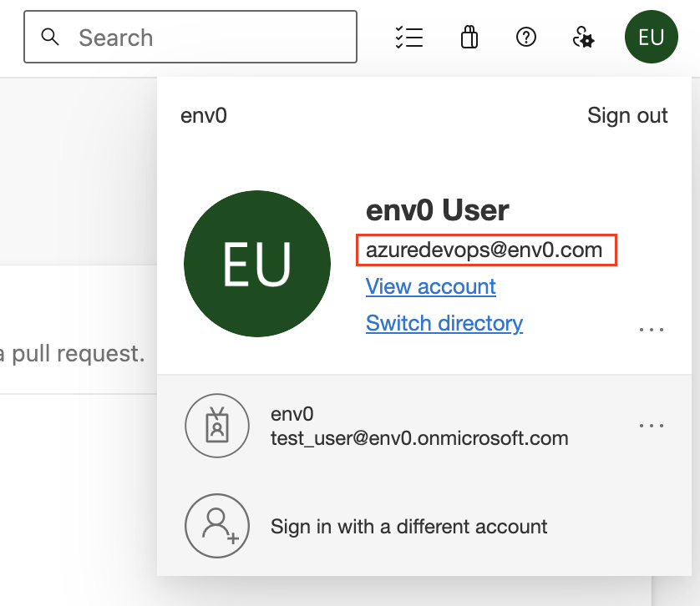Open the User settings gear icon
Viewport: 700px width, 606px height.
[583, 37]
